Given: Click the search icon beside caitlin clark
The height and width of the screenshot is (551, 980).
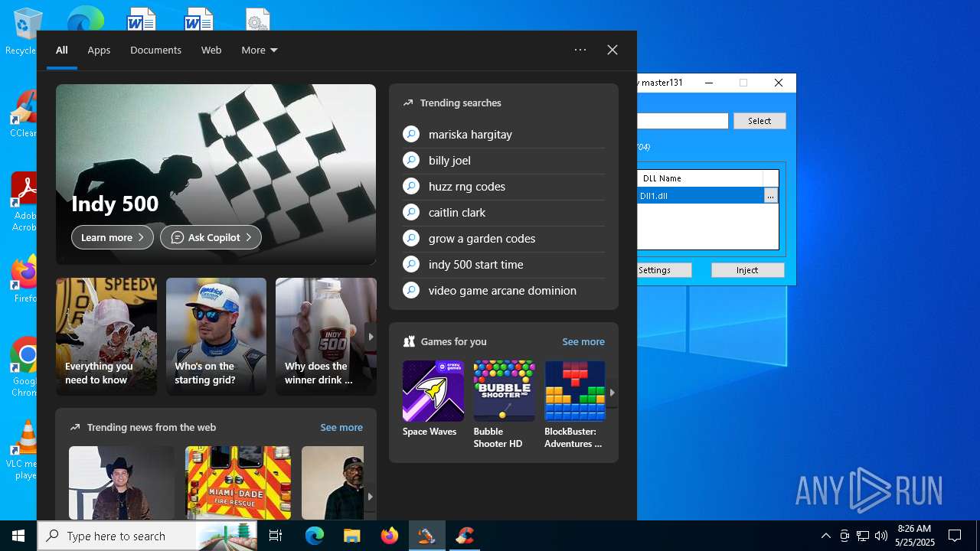Looking at the screenshot, I should coord(411,212).
